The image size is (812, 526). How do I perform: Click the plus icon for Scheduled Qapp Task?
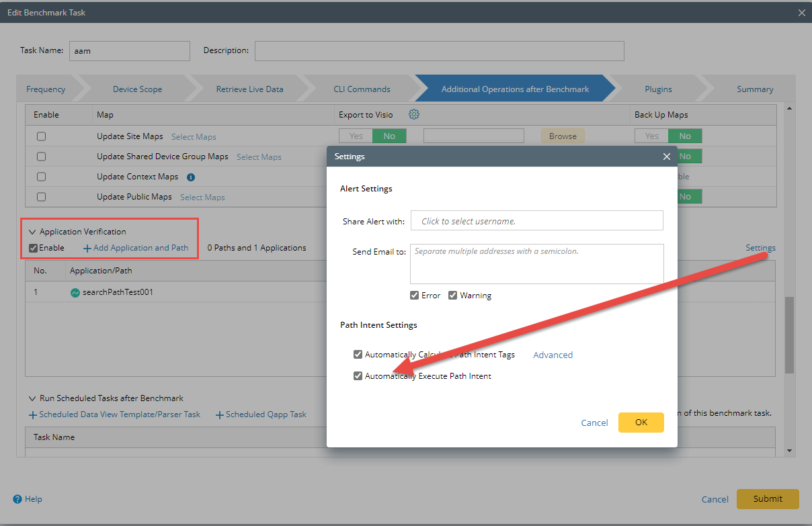tap(220, 414)
